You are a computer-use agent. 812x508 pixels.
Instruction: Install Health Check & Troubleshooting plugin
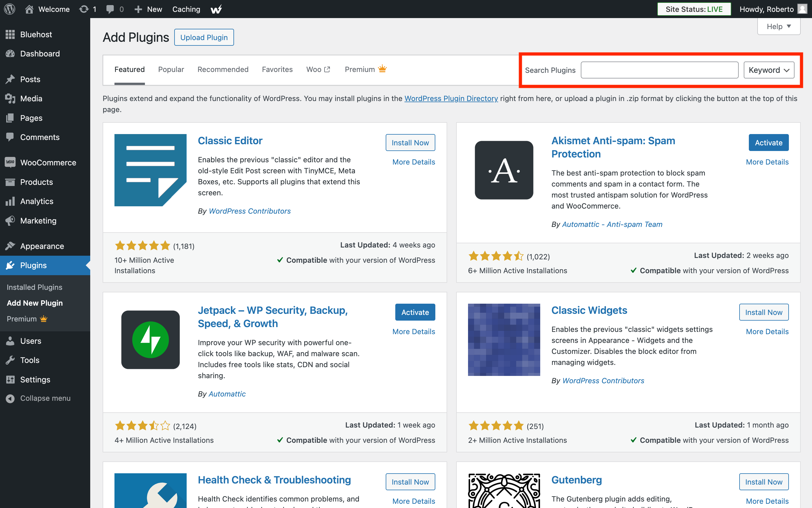pyautogui.click(x=410, y=482)
